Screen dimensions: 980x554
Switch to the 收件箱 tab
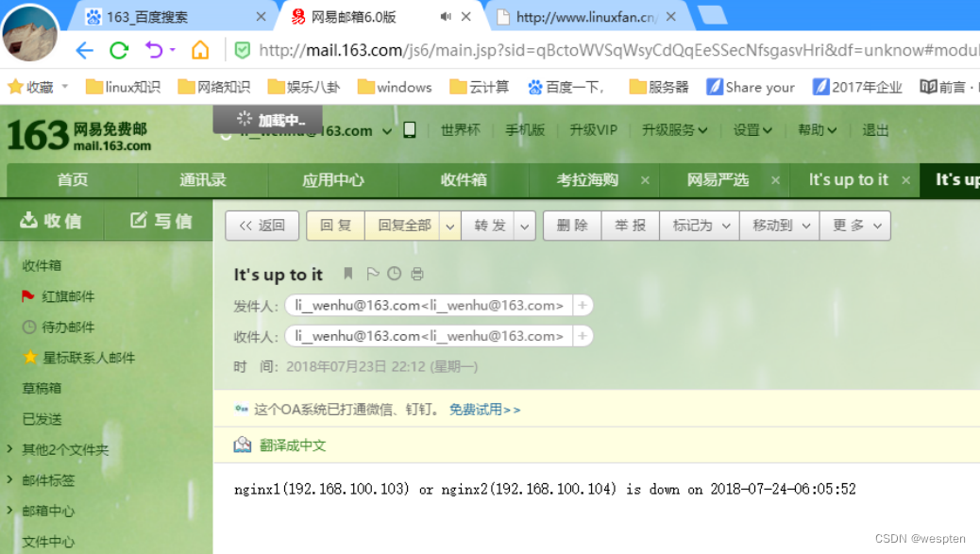464,180
